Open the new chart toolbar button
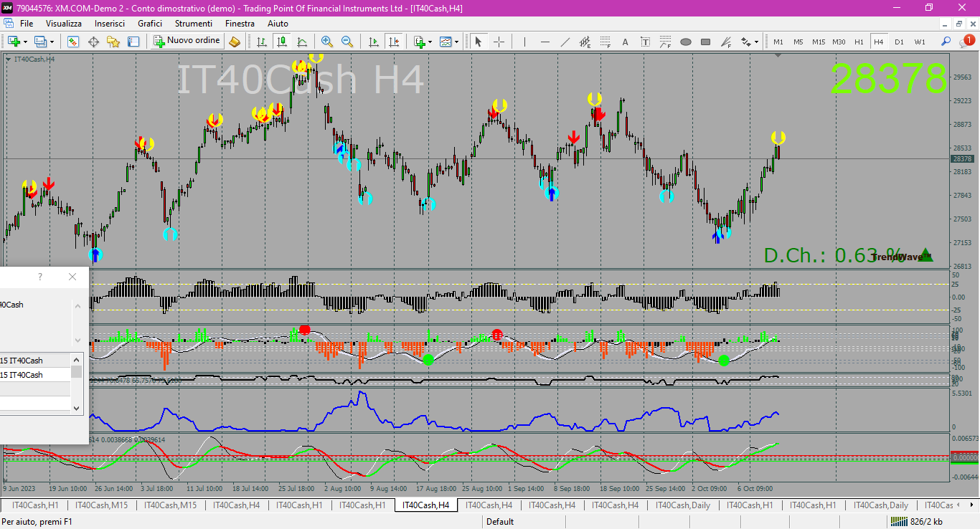 coord(14,42)
